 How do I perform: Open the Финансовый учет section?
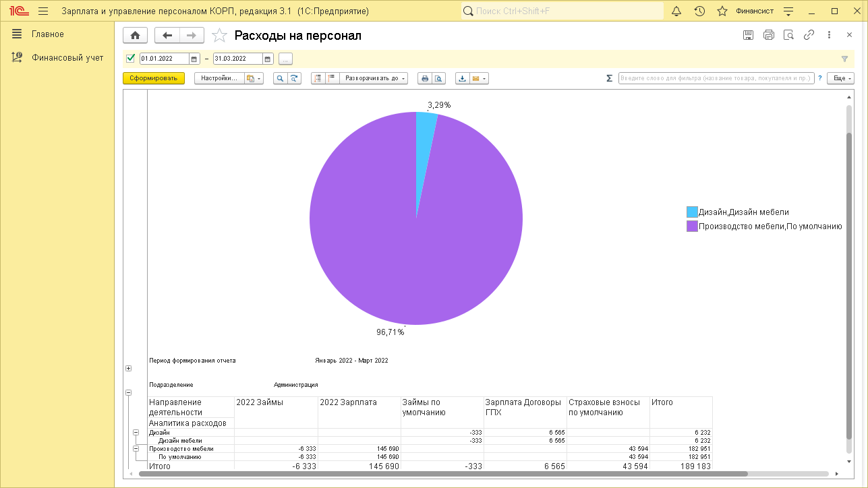pos(67,58)
